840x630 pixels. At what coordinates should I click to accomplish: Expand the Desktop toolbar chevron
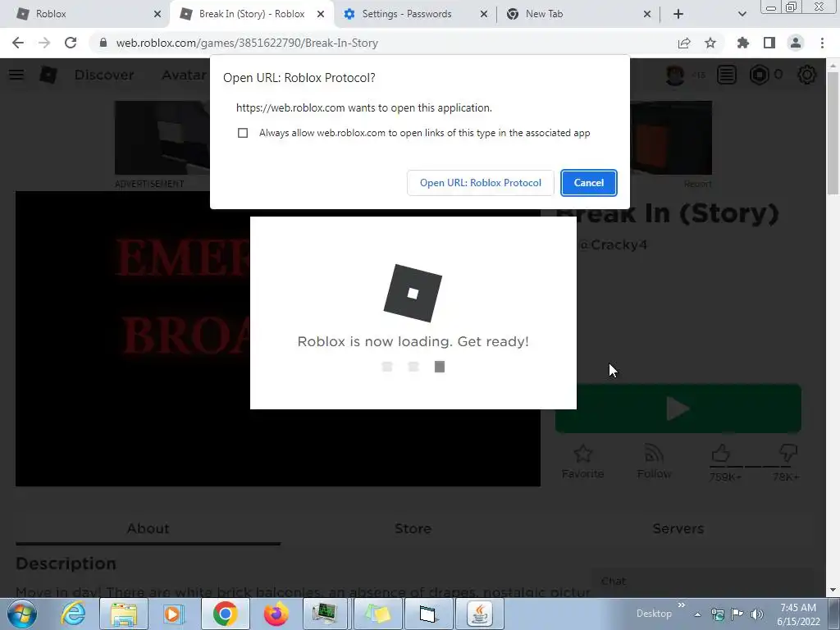click(x=681, y=605)
